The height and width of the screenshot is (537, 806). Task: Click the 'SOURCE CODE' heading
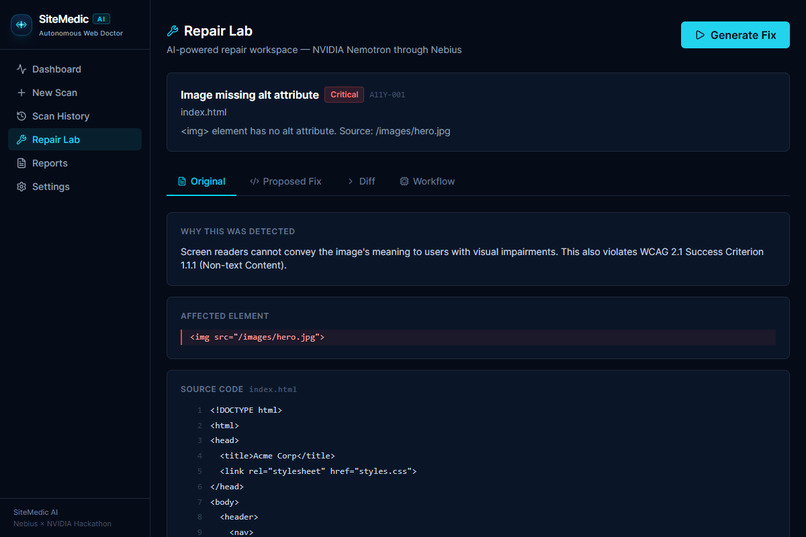pyautogui.click(x=212, y=389)
